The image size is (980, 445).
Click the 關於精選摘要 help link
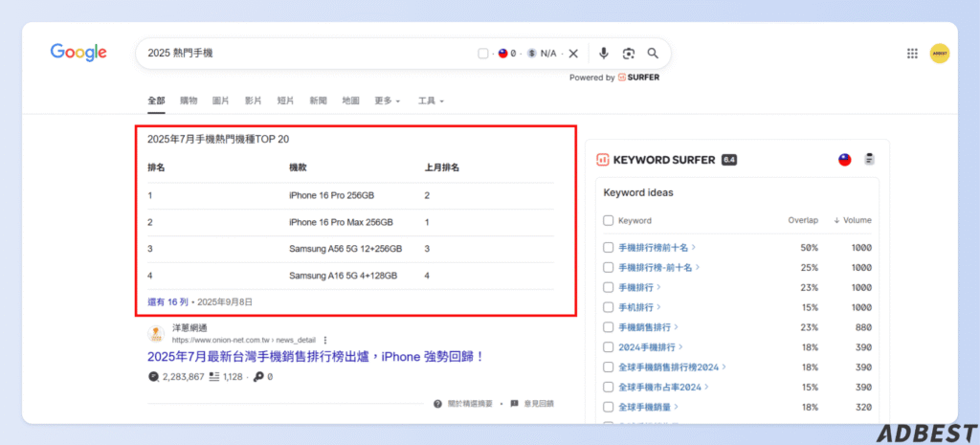tap(464, 404)
